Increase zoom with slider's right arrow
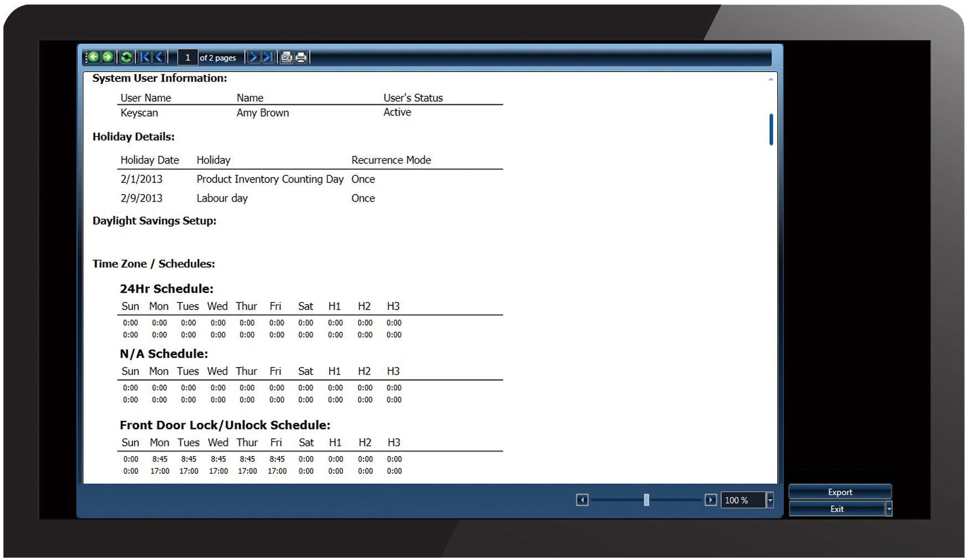Image resolution: width=968 pixels, height=560 pixels. (x=711, y=500)
